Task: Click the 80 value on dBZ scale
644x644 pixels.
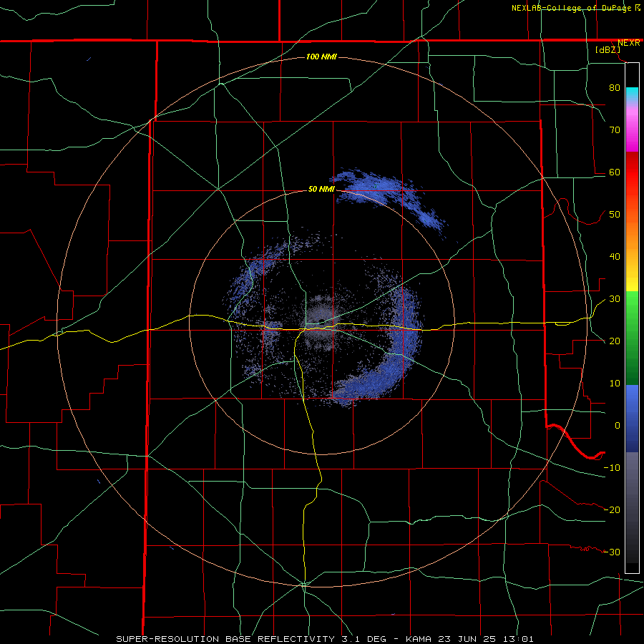Action: (x=615, y=87)
